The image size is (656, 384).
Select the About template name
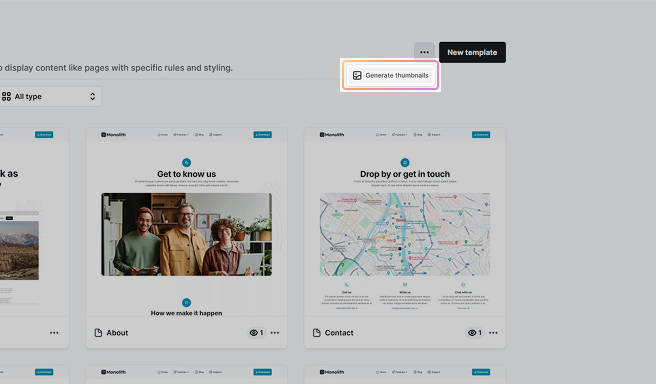click(x=117, y=333)
